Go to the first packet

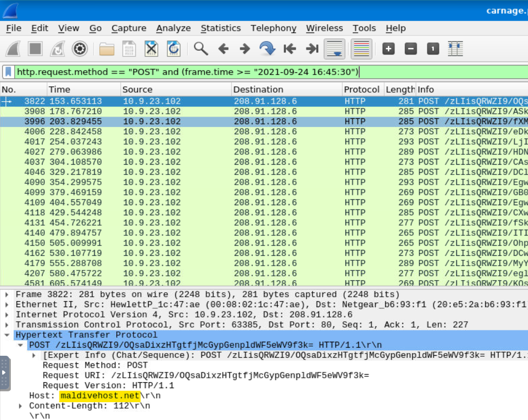point(290,49)
